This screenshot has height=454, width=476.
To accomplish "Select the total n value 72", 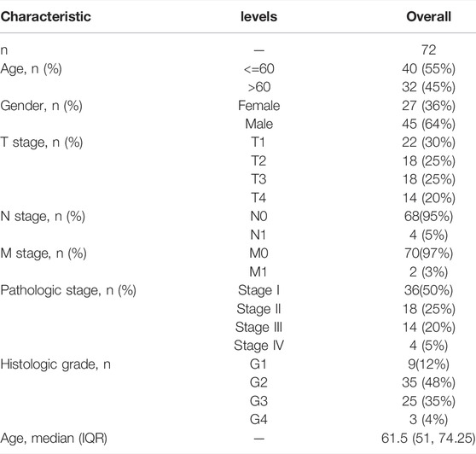I will coord(428,50).
